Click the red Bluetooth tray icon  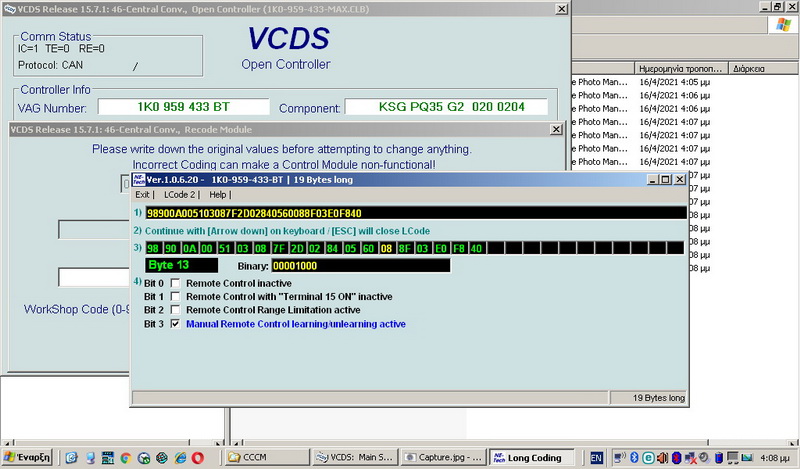(677, 458)
